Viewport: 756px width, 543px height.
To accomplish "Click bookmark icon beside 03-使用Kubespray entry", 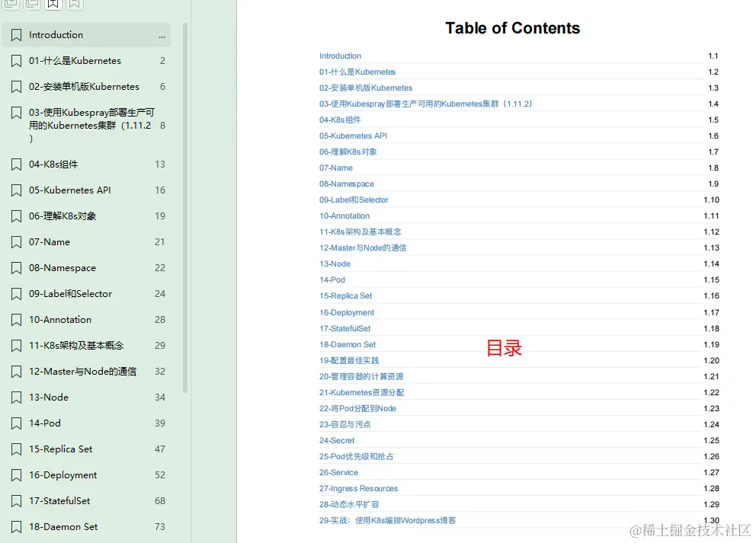I will 17,113.
